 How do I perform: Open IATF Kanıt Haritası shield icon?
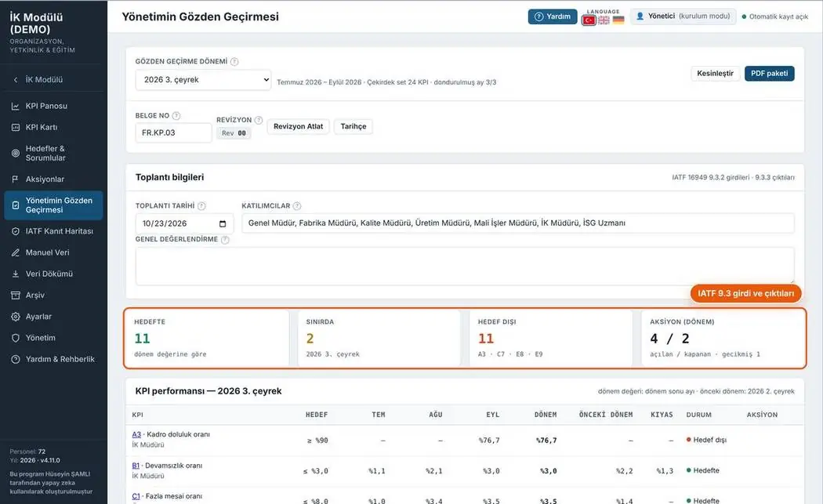pyautogui.click(x=15, y=231)
